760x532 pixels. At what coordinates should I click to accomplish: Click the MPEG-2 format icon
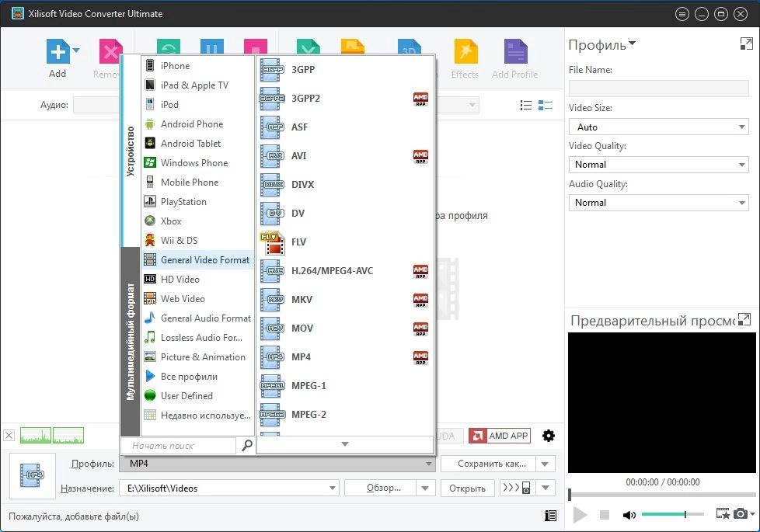[x=272, y=414]
